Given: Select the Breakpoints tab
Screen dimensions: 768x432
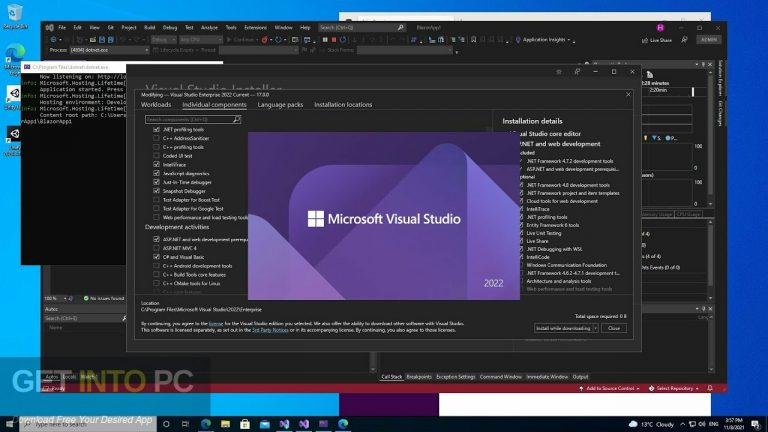Looking at the screenshot, I should [x=419, y=377].
